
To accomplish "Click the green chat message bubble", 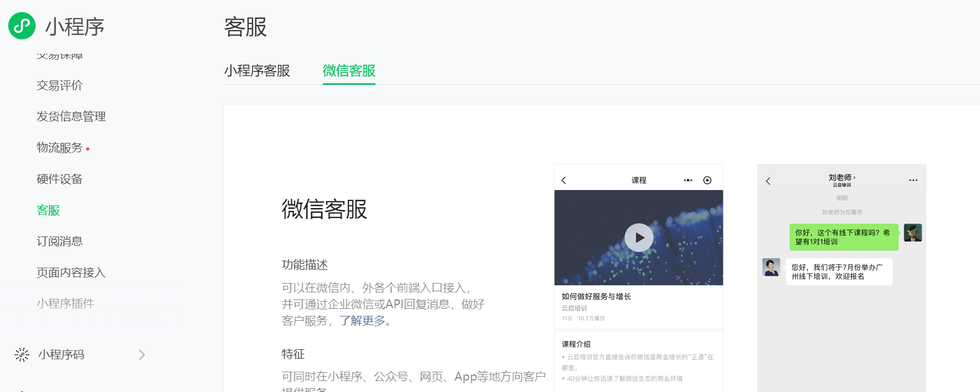I will tap(844, 237).
